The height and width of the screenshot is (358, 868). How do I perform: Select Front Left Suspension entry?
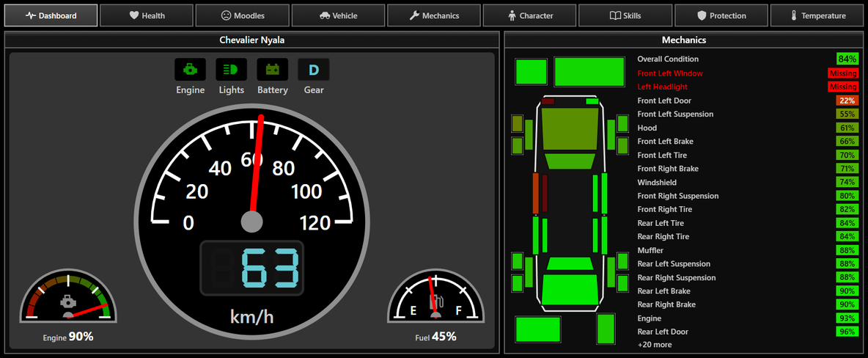pos(747,114)
